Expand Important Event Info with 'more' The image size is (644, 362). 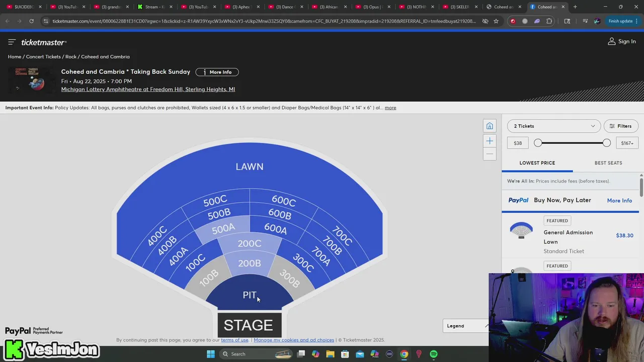coord(390,108)
